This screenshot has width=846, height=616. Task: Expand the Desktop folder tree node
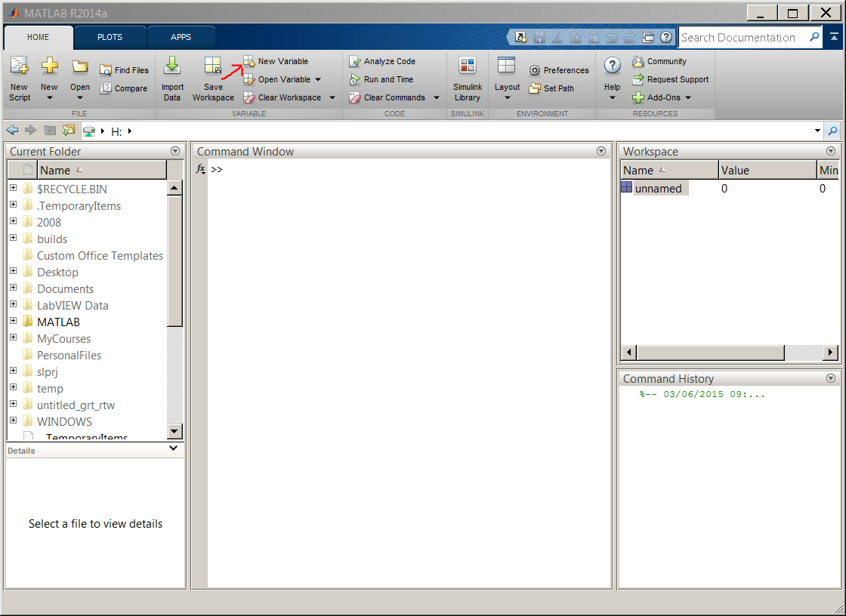click(13, 271)
